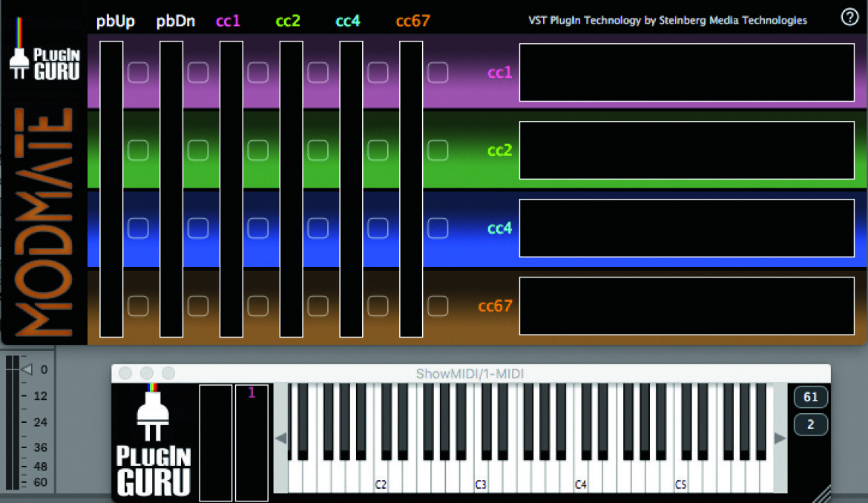Play the C2 key on ShowMIDI keyboard

(x=381, y=479)
